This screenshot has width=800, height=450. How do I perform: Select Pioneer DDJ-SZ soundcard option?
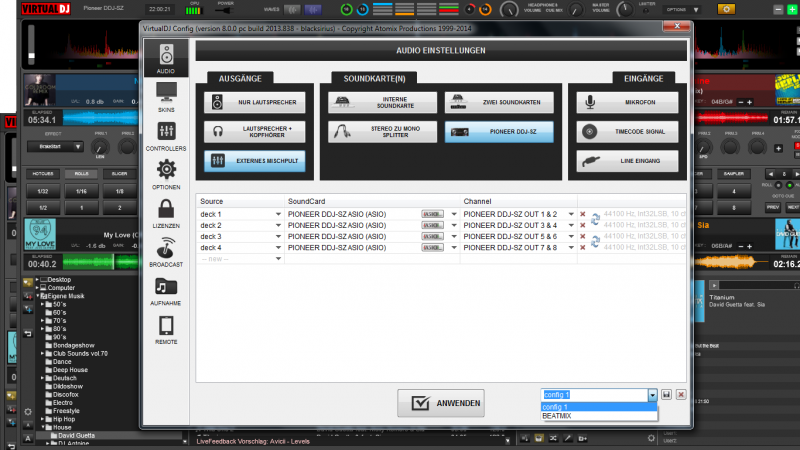point(499,132)
